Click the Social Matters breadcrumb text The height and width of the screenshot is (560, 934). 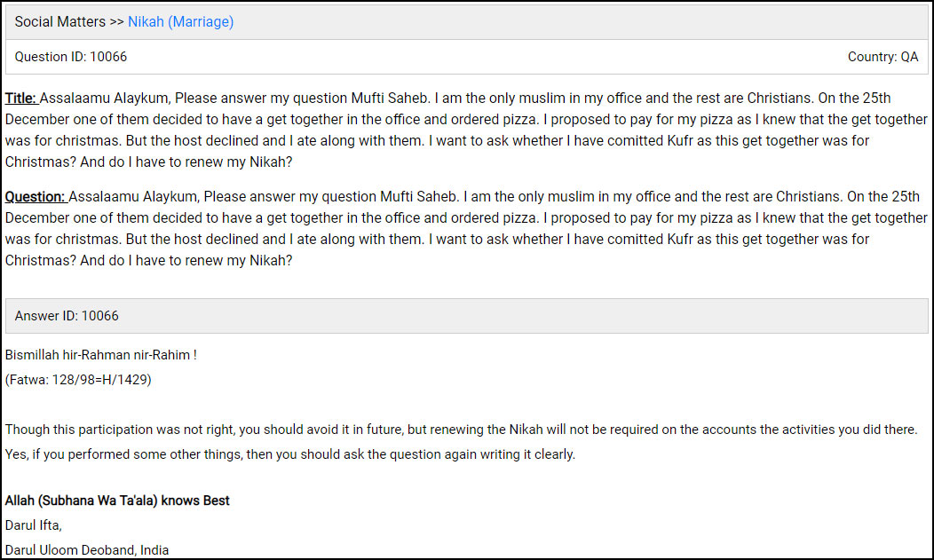coord(59,22)
